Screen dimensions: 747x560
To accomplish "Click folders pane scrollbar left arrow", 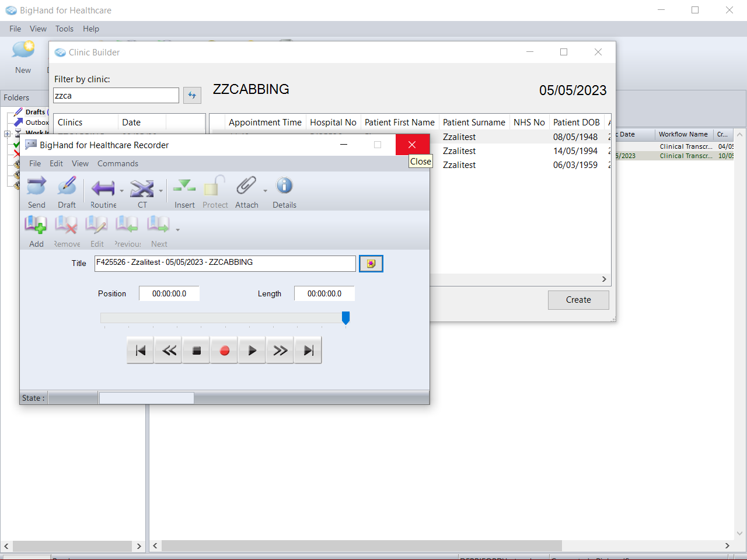I will (x=6, y=546).
